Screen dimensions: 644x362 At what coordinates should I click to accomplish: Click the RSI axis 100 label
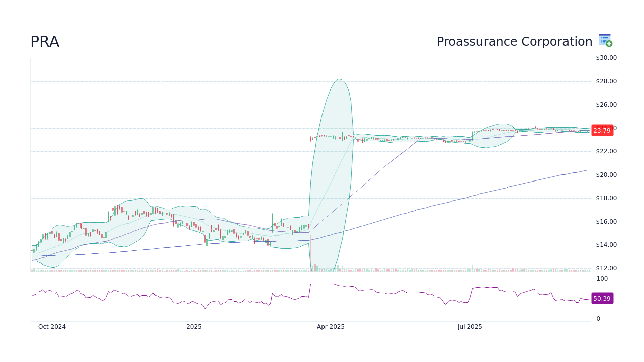602,279
